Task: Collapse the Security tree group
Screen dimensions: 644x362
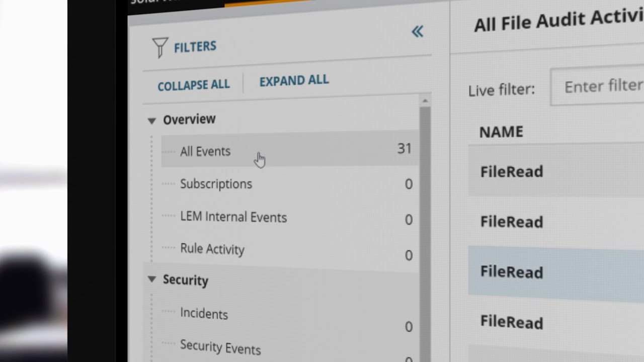Action: click(151, 279)
